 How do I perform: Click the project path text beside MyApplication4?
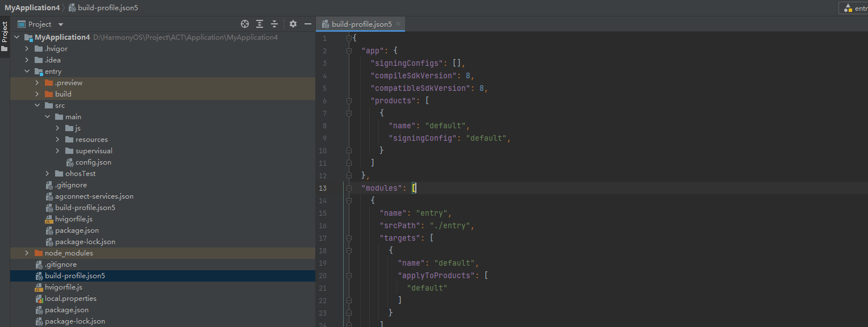186,37
